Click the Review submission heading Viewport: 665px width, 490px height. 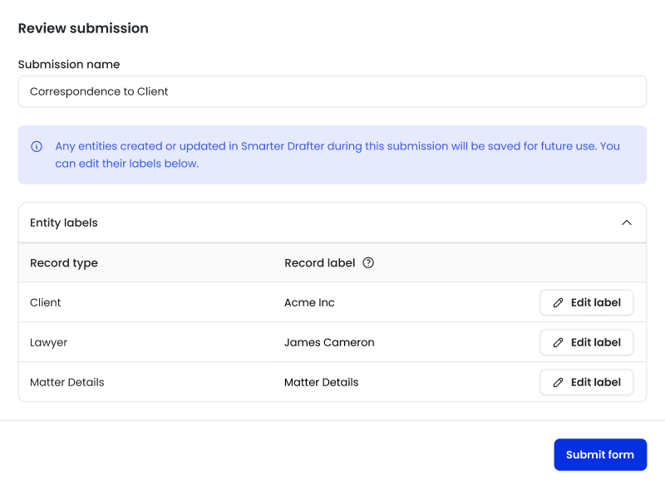(x=83, y=28)
